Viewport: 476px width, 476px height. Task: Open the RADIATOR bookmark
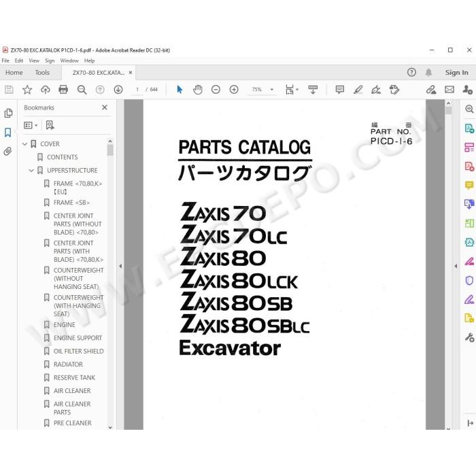(68, 364)
